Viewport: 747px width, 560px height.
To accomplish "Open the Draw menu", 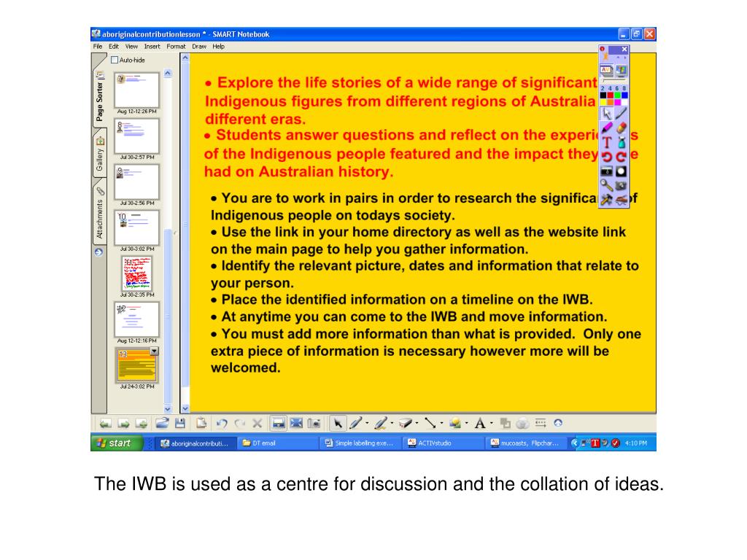I will coord(199,47).
